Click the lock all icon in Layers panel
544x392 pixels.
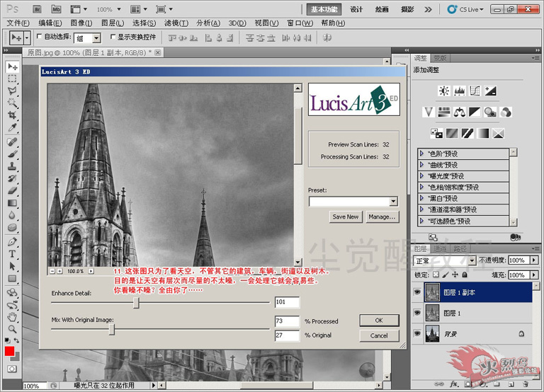coord(465,275)
